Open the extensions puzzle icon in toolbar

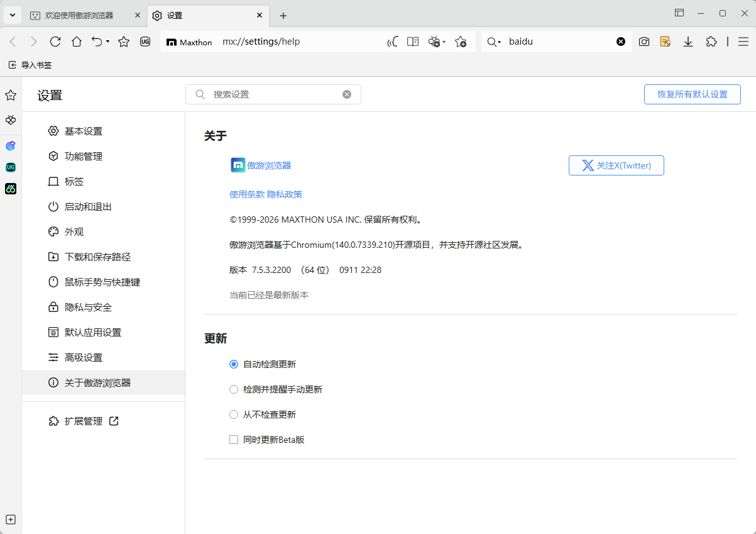pos(711,42)
